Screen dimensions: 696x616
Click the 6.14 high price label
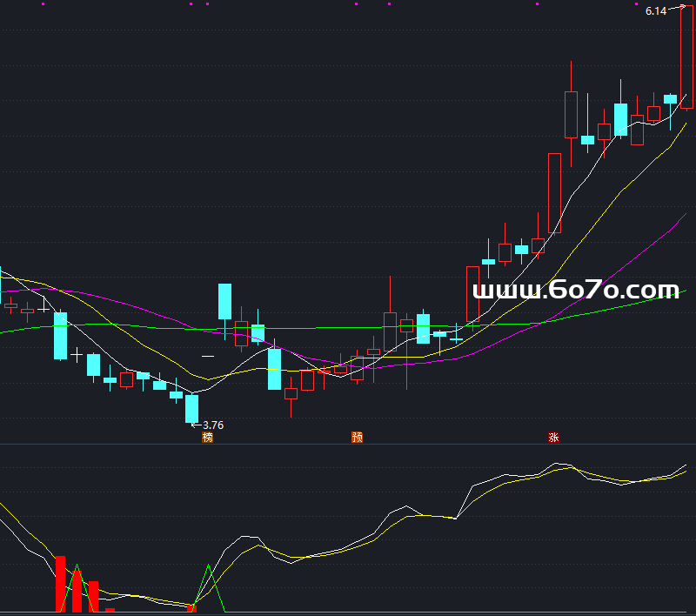coord(656,11)
